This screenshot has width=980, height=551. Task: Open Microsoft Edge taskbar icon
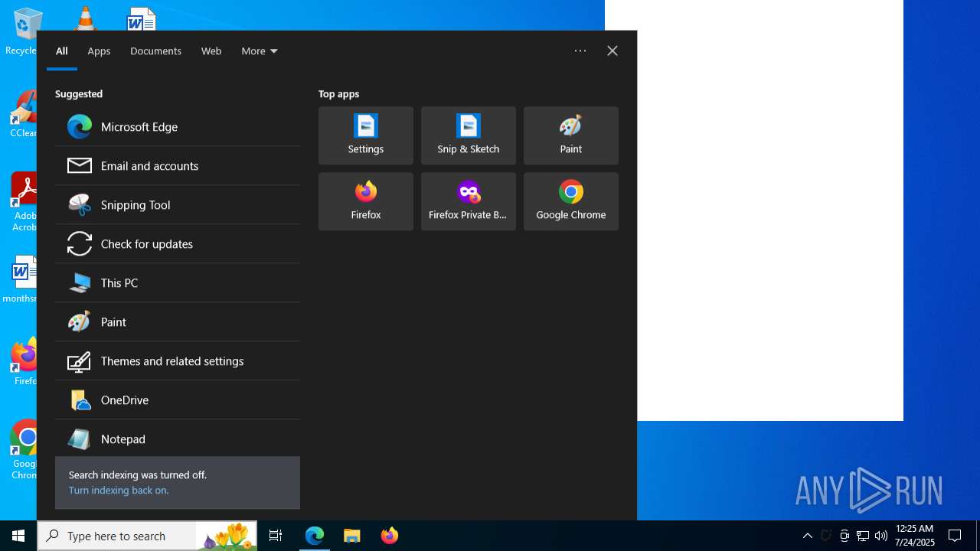(x=315, y=536)
